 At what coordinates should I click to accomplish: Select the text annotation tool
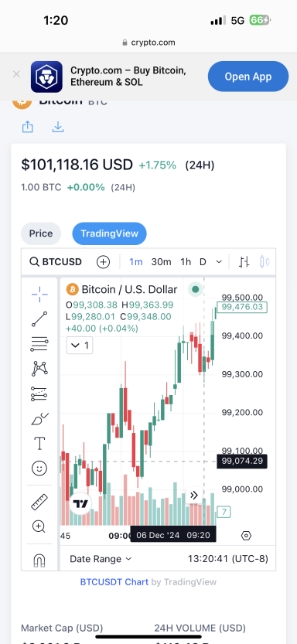click(x=39, y=444)
